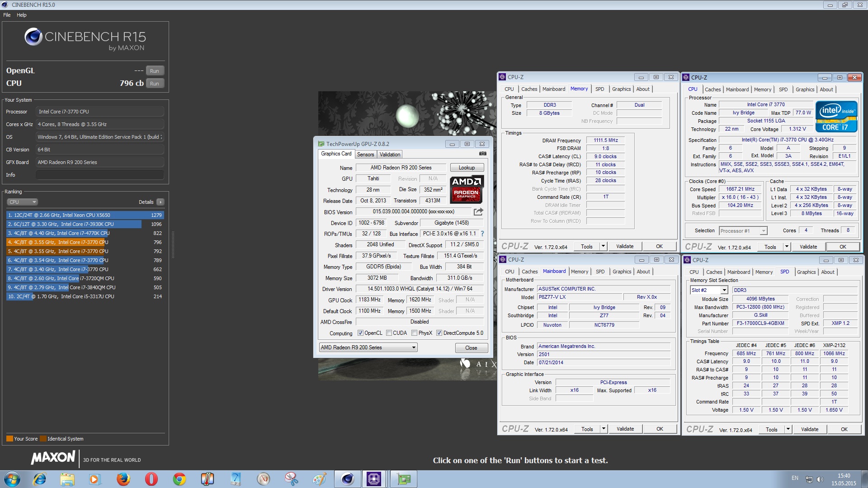Launch Google Chrome from the taskbar
Viewport: 868px width, 488px height.
[x=179, y=479]
